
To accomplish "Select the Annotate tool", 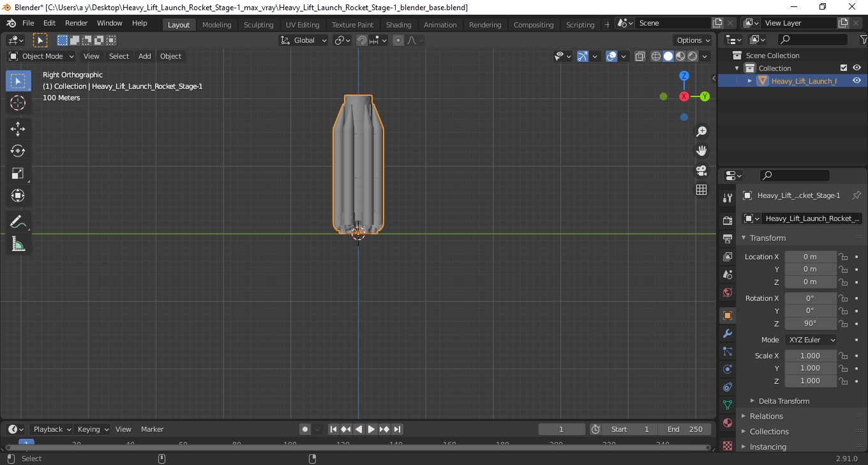I will [18, 222].
